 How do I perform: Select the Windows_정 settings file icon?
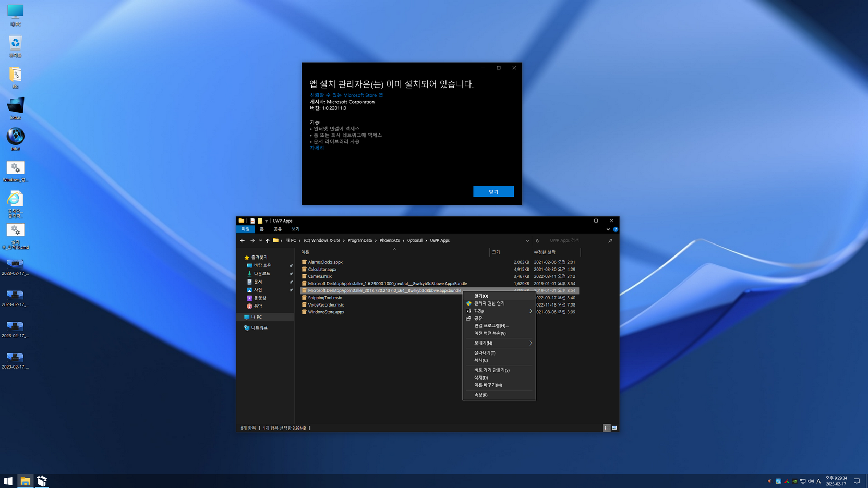tap(15, 171)
